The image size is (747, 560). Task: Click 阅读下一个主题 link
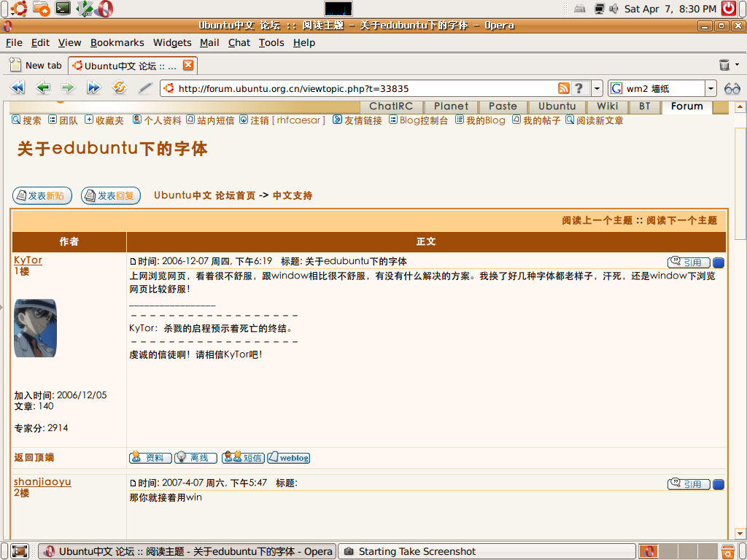pyautogui.click(x=682, y=220)
